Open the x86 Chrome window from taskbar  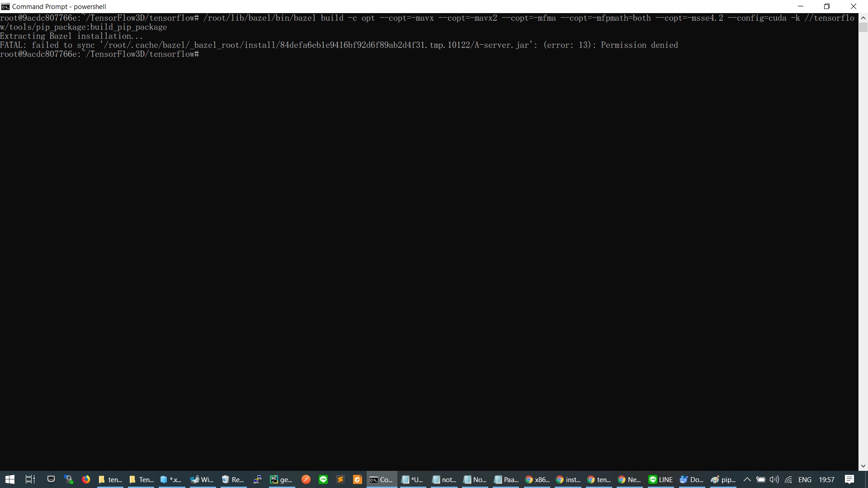(x=537, y=479)
